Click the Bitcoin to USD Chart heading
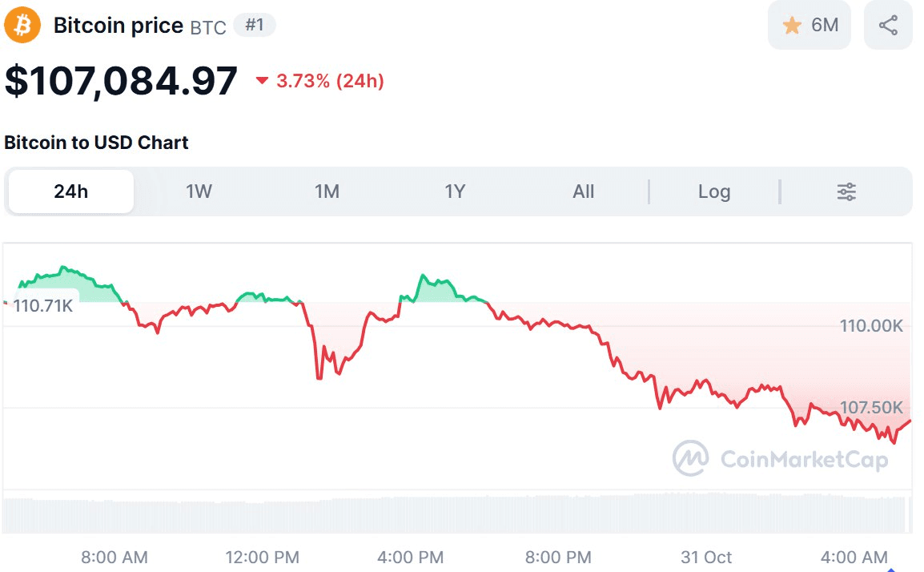924x572 pixels. click(x=96, y=143)
